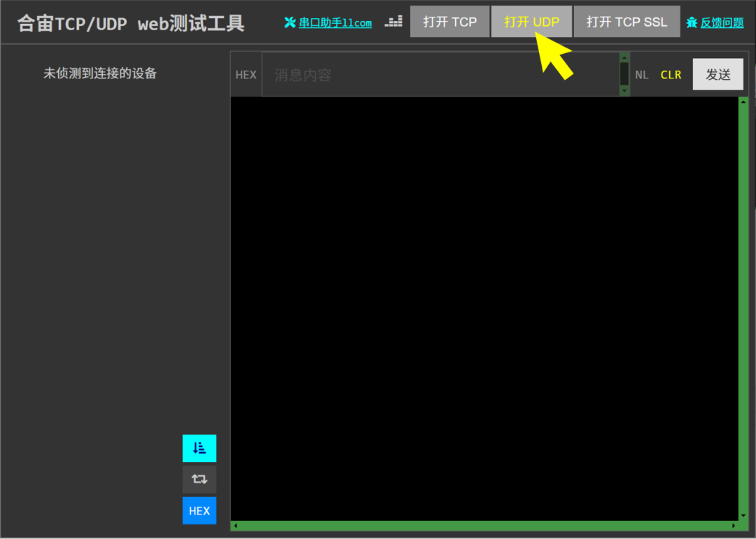Screen dimensions: 756x539
Task: Toggle NL newline option
Action: pos(641,74)
